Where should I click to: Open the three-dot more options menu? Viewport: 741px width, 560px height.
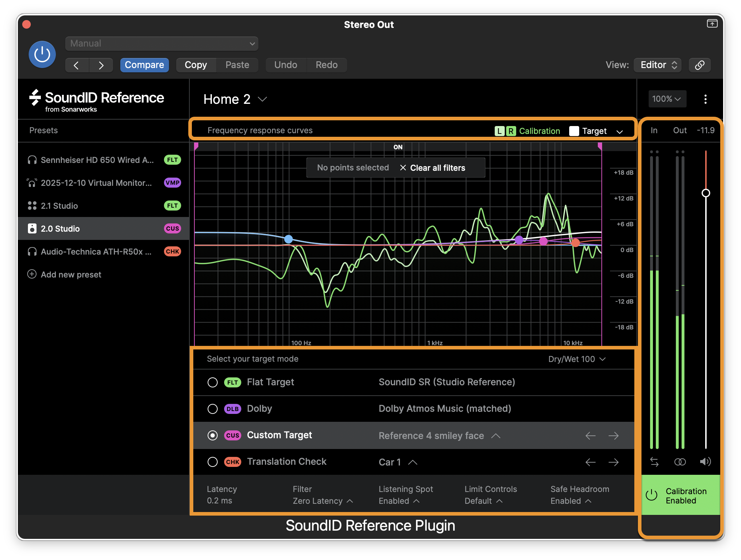(705, 99)
